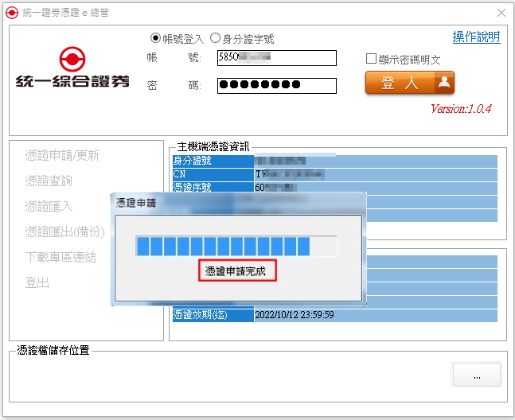
Task: Click 登出 in the left menu
Action: click(37, 282)
